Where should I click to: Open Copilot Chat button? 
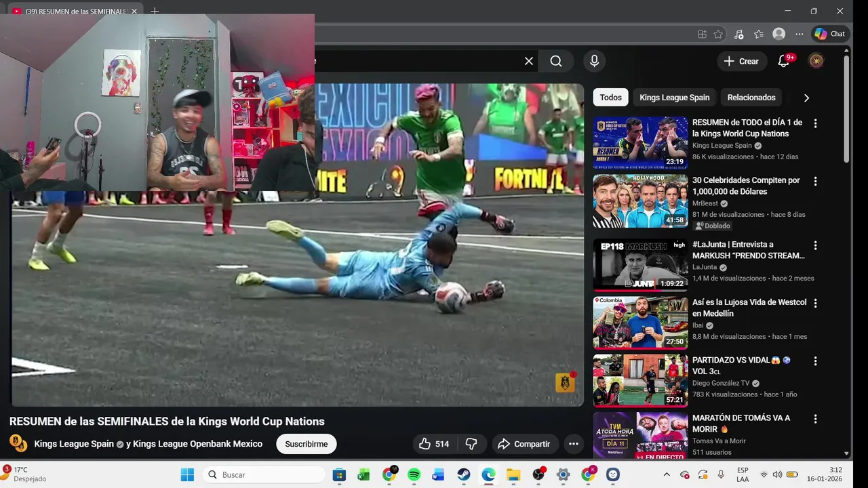coord(831,34)
